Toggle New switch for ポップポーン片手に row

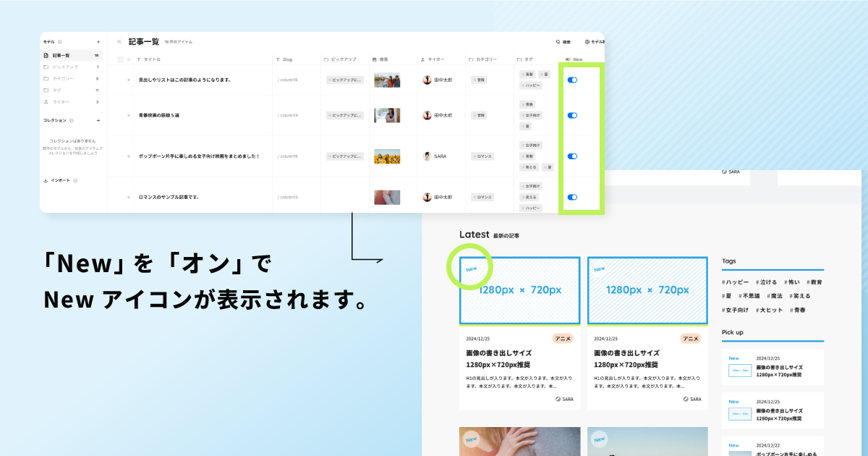pos(573,156)
